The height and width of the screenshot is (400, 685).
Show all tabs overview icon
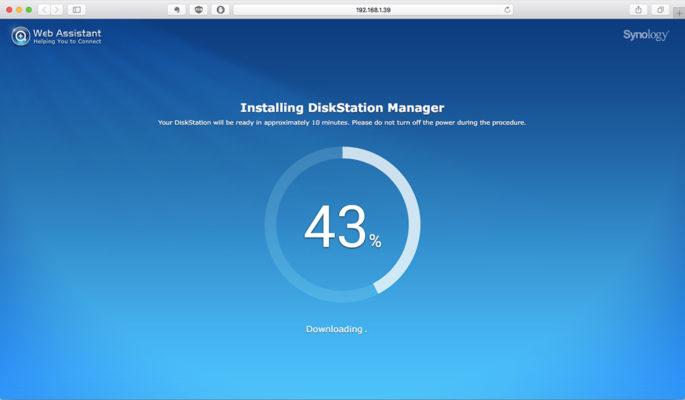(x=660, y=10)
